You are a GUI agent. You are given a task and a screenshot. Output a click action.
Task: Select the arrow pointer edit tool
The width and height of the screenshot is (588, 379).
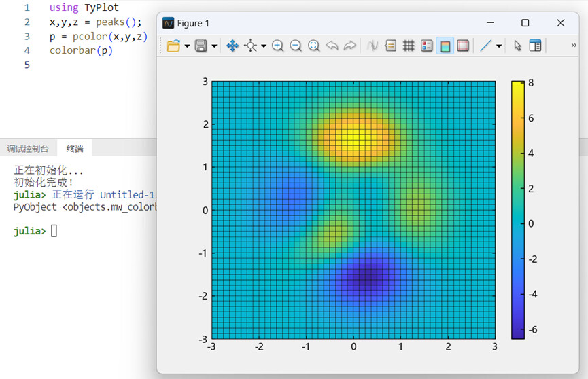coord(517,46)
